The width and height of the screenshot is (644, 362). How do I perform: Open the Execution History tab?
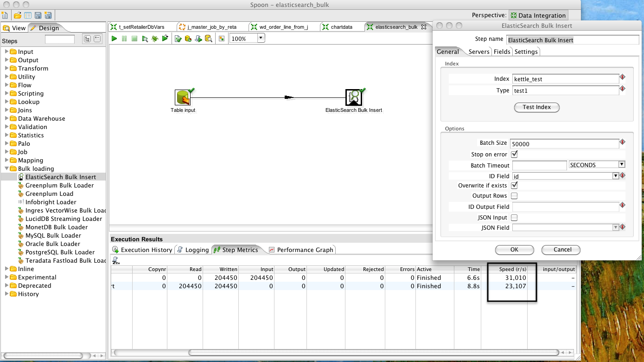[142, 250]
